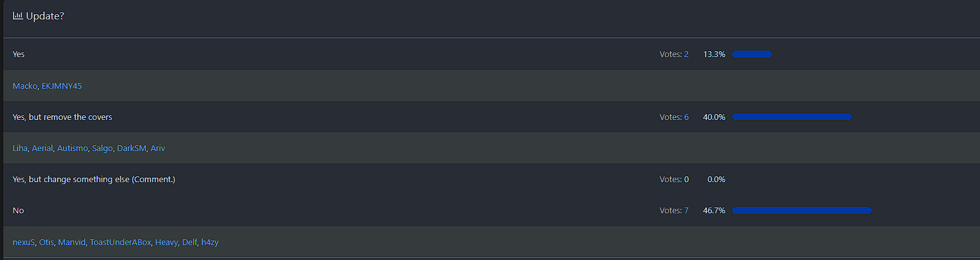Open Liha's user profile
The image size is (980, 260).
pyautogui.click(x=19, y=148)
